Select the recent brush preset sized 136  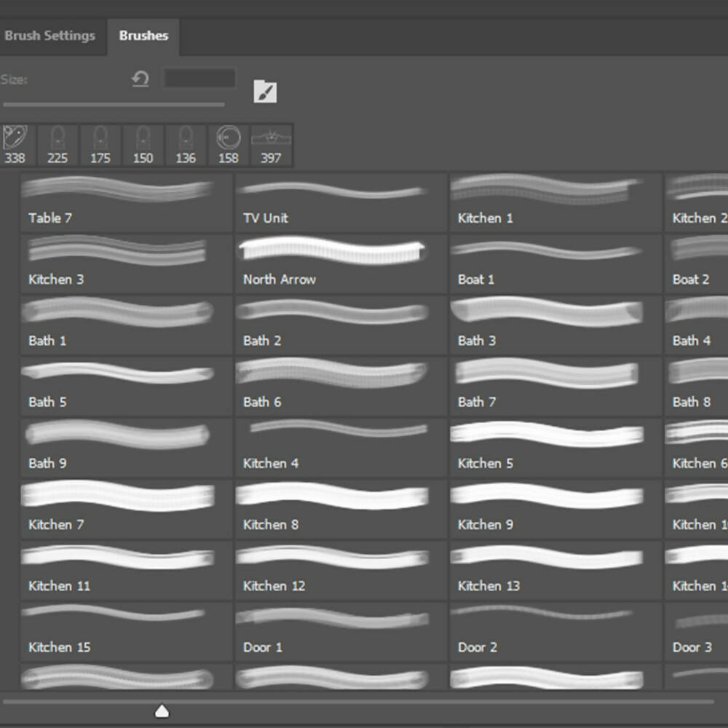click(x=186, y=145)
